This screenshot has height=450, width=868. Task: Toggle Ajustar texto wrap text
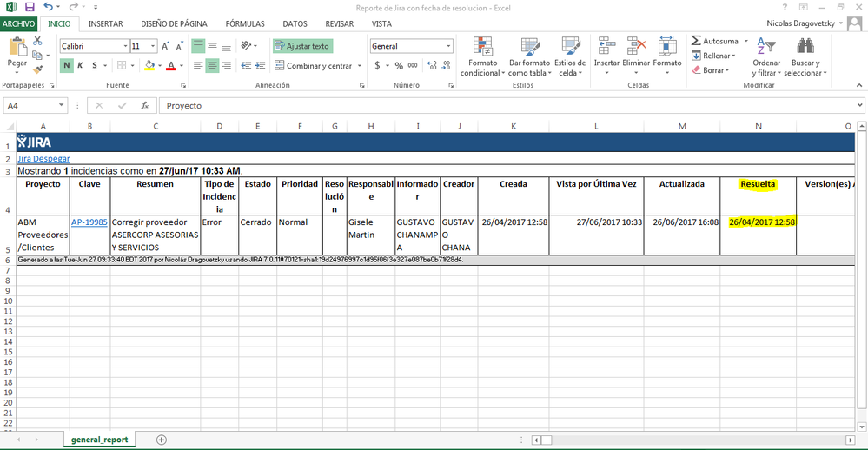pos(302,46)
